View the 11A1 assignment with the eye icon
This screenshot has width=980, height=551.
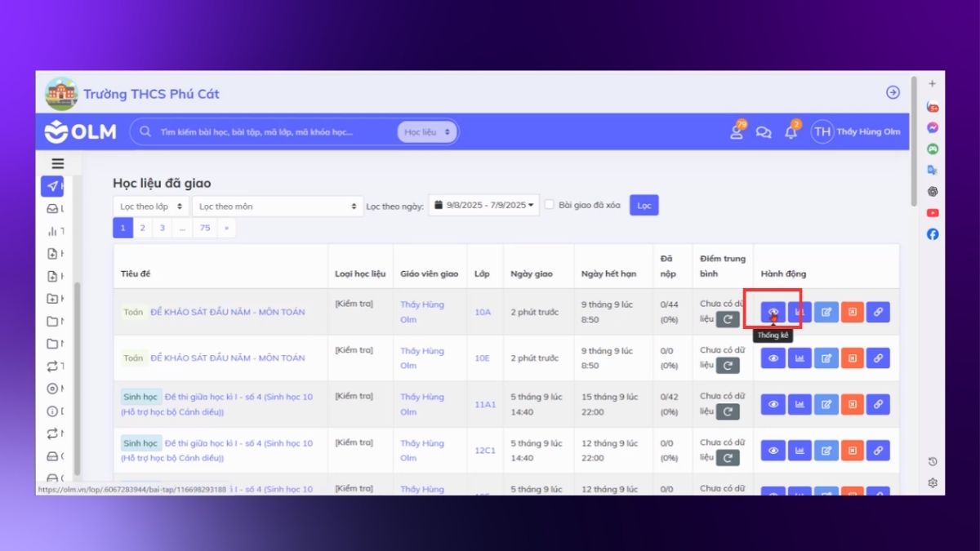[773, 404]
